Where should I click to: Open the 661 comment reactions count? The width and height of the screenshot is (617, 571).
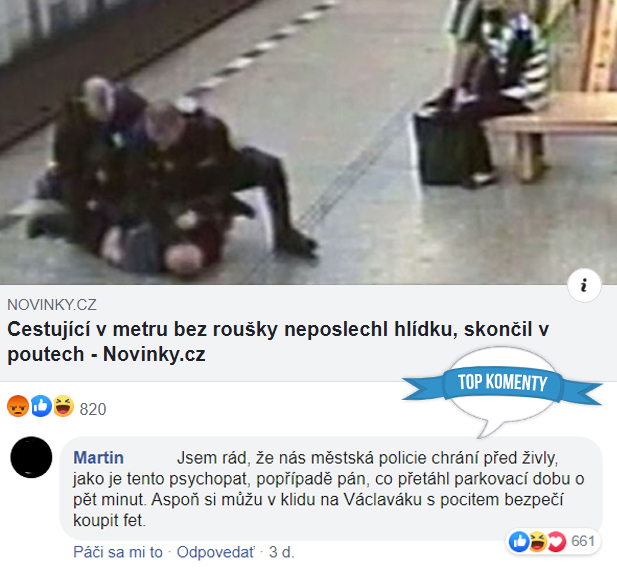[x=583, y=541]
